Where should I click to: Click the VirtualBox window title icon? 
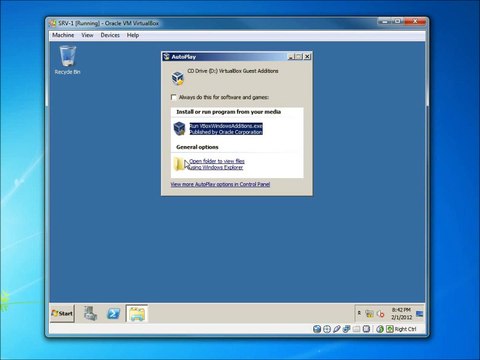pos(53,23)
